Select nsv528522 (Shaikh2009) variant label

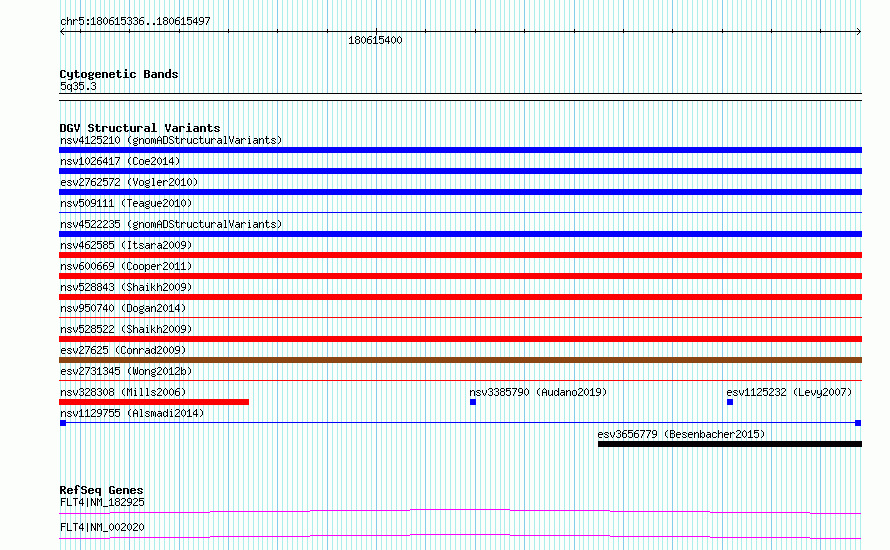(x=126, y=329)
